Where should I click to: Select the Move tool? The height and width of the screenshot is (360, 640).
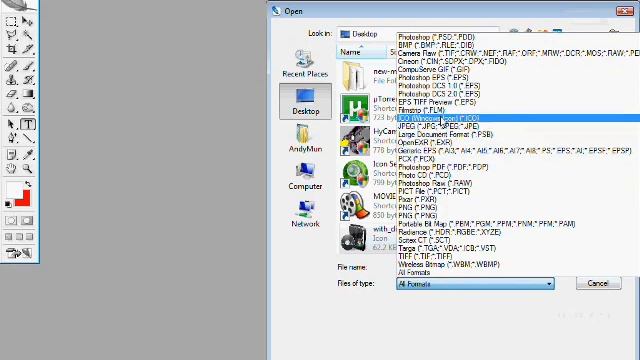[27, 21]
